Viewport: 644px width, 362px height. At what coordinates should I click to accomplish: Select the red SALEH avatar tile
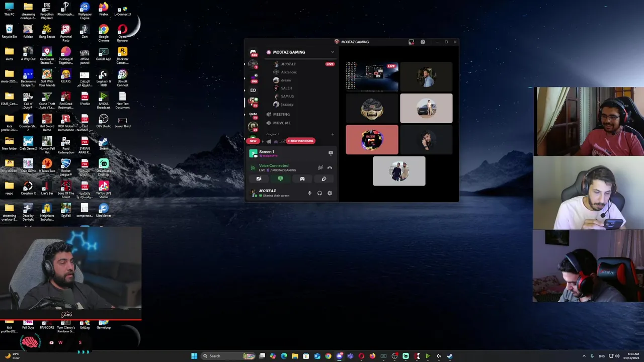(x=372, y=140)
